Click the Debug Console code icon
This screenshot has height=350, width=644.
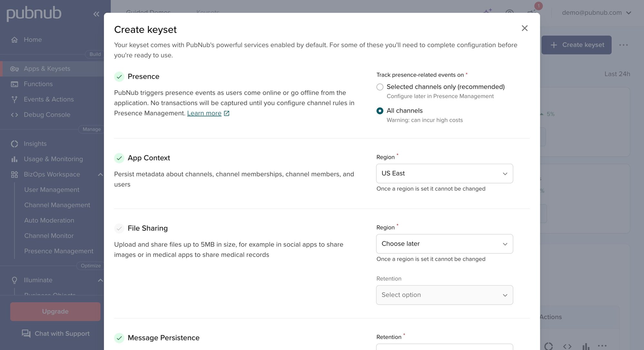point(14,115)
